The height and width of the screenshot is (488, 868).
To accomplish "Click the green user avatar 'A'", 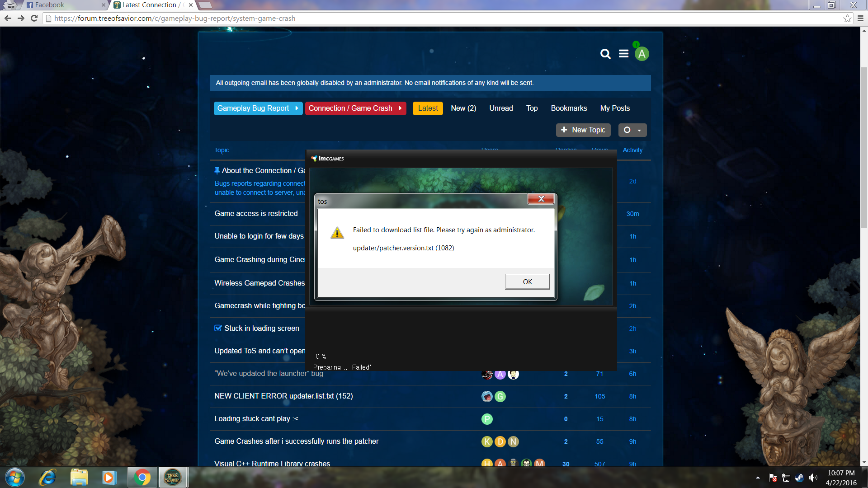I will (x=642, y=54).
